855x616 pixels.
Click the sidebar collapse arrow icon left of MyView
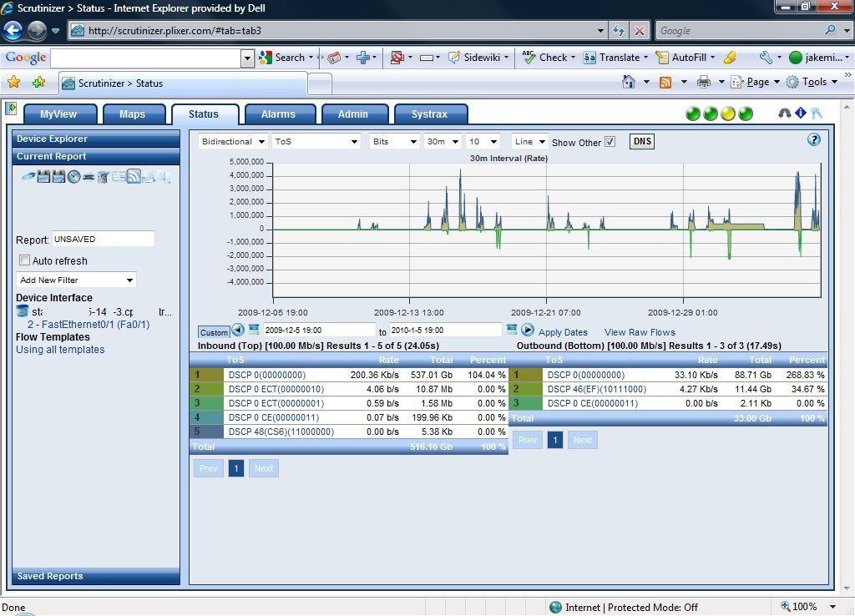tap(11, 109)
